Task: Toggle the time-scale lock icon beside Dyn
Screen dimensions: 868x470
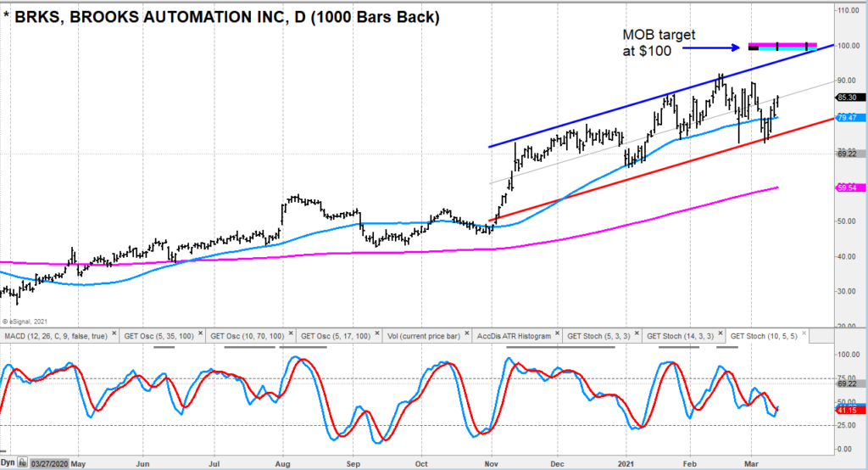Action: 22,462
